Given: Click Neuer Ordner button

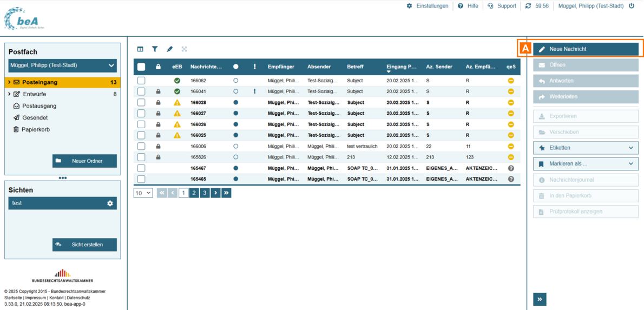Looking at the screenshot, I should point(84,161).
